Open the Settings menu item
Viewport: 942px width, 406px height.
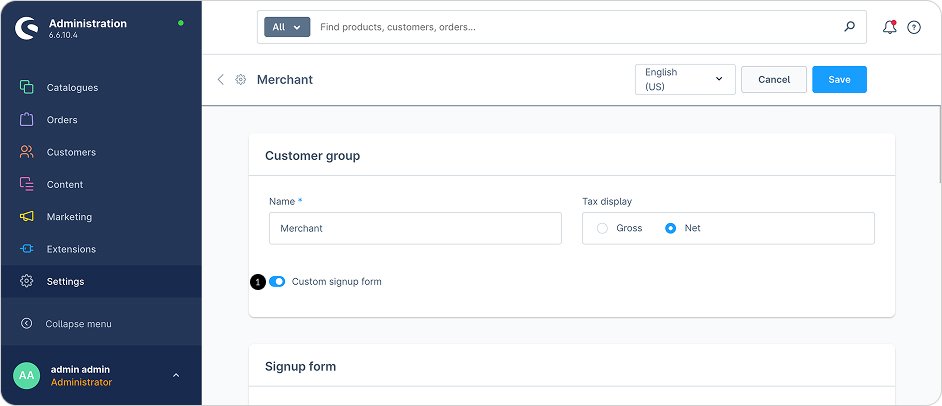pyautogui.click(x=65, y=281)
